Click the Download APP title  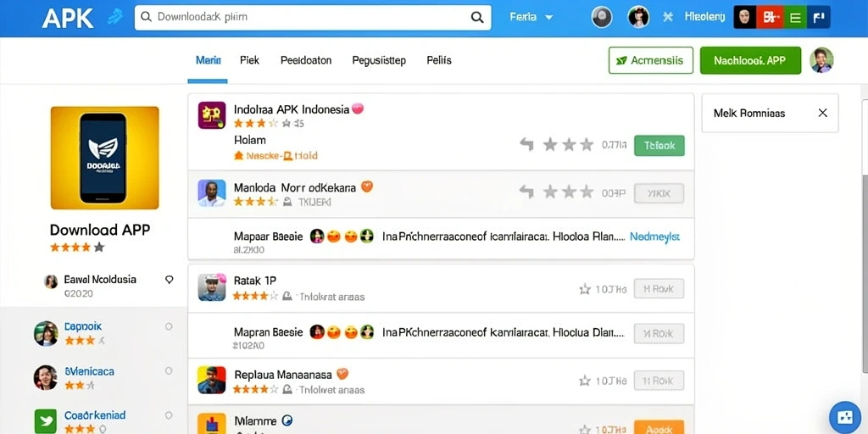[100, 230]
